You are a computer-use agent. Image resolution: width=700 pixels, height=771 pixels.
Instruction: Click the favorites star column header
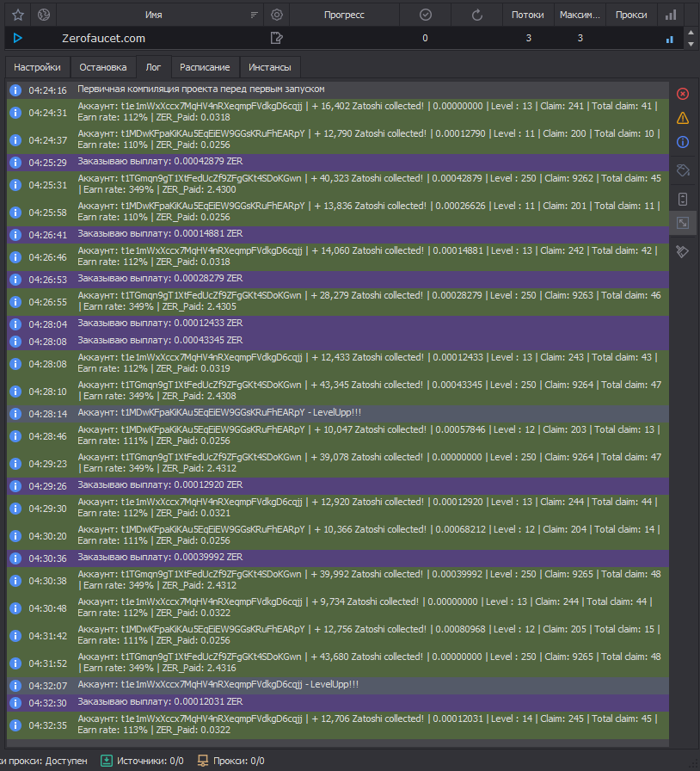click(17, 15)
